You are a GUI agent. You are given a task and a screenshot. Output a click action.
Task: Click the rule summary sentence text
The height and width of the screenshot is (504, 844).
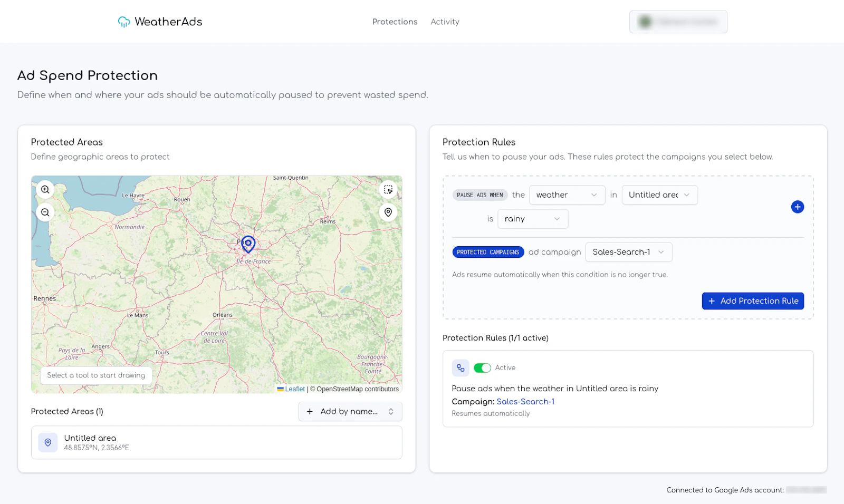point(555,389)
